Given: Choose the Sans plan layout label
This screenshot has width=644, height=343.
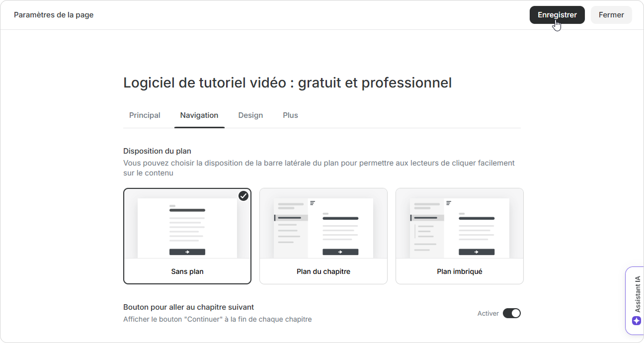Looking at the screenshot, I should click(187, 271).
